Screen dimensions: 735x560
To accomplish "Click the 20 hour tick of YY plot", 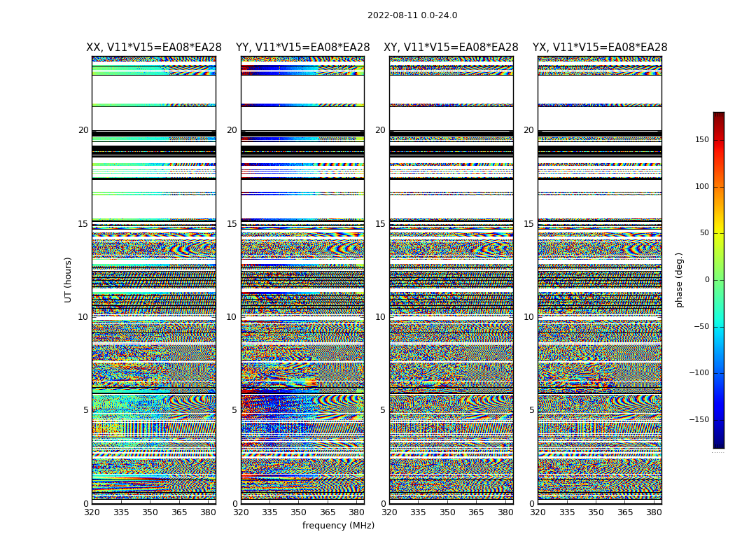I will 232,130.
